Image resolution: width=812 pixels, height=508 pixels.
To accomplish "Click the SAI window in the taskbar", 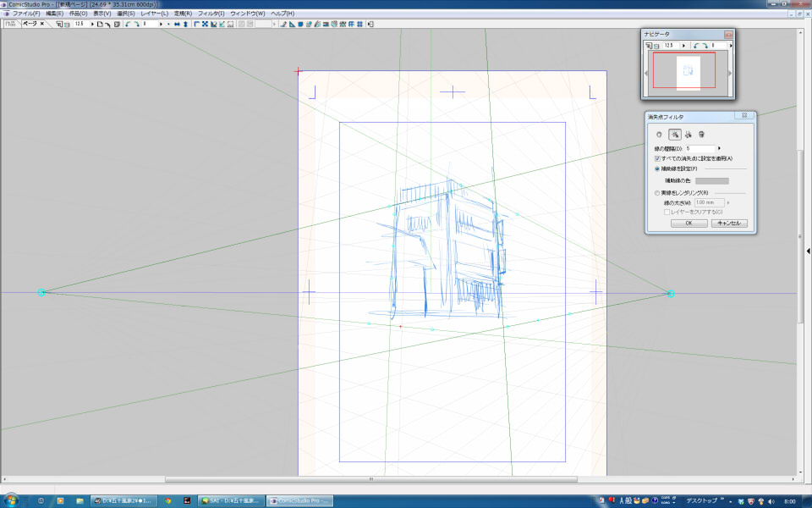I will coord(230,500).
